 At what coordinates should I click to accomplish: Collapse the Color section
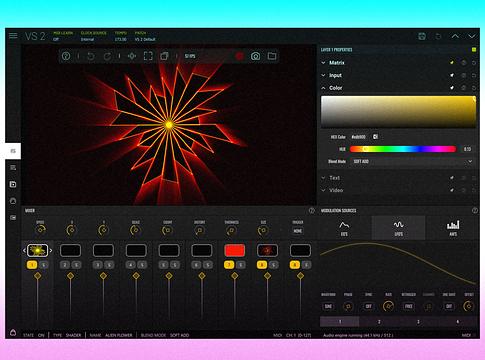pyautogui.click(x=323, y=88)
